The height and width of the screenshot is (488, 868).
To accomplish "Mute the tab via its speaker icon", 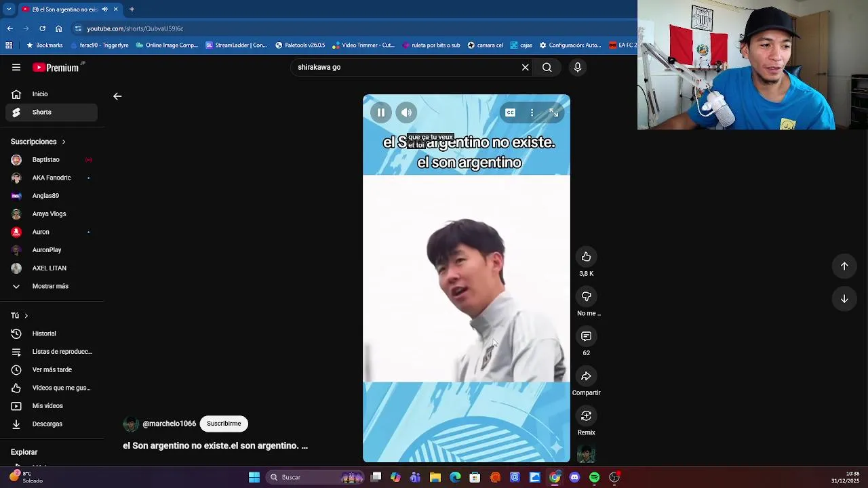I will [104, 9].
